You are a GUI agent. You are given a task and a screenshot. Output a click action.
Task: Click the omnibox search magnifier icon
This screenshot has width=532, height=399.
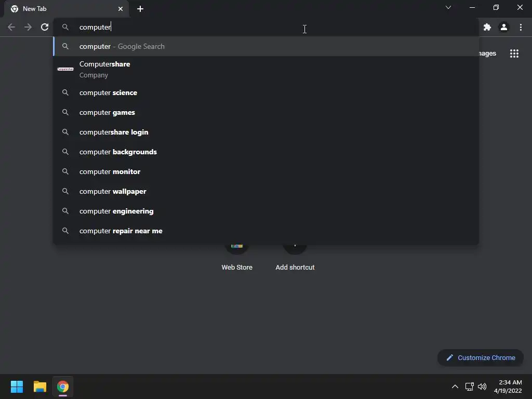click(65, 27)
